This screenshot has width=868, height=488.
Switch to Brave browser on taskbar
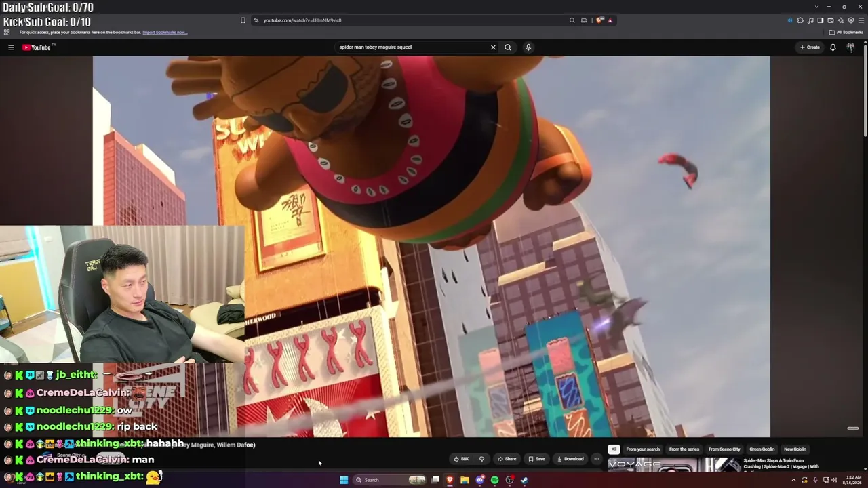click(450, 480)
